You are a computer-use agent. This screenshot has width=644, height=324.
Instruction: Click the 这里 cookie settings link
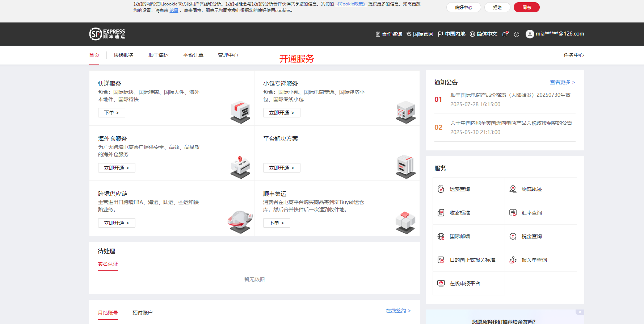174,11
